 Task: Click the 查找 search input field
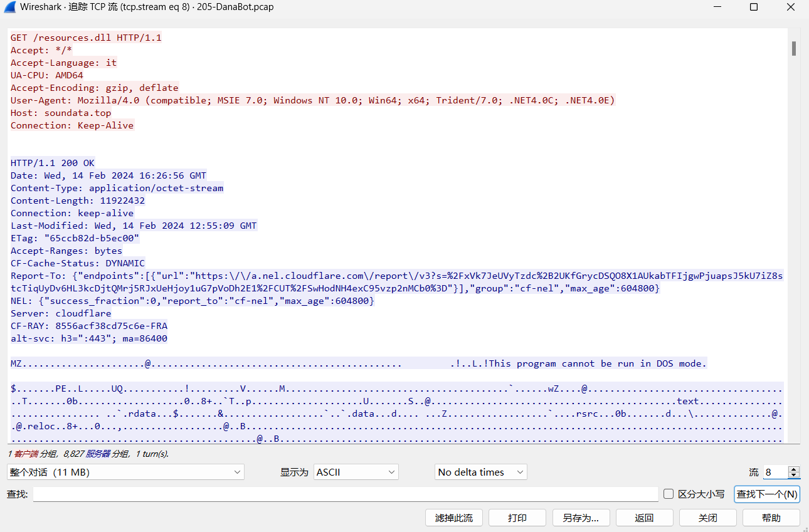click(x=346, y=494)
